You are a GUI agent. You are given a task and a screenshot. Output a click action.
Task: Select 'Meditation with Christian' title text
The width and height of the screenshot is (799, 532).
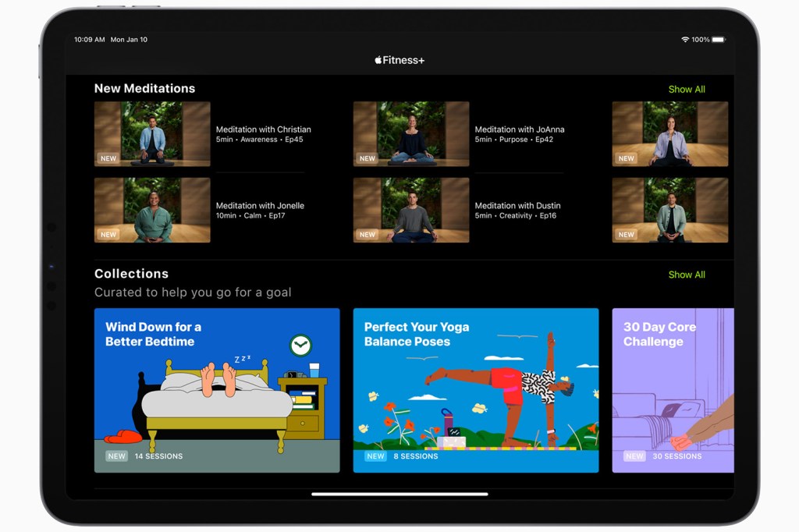tap(264, 129)
